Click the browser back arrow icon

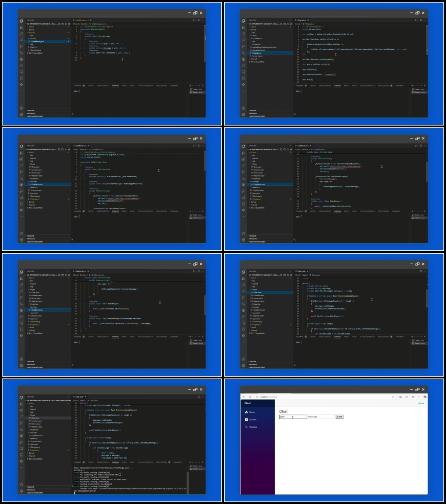click(x=244, y=397)
